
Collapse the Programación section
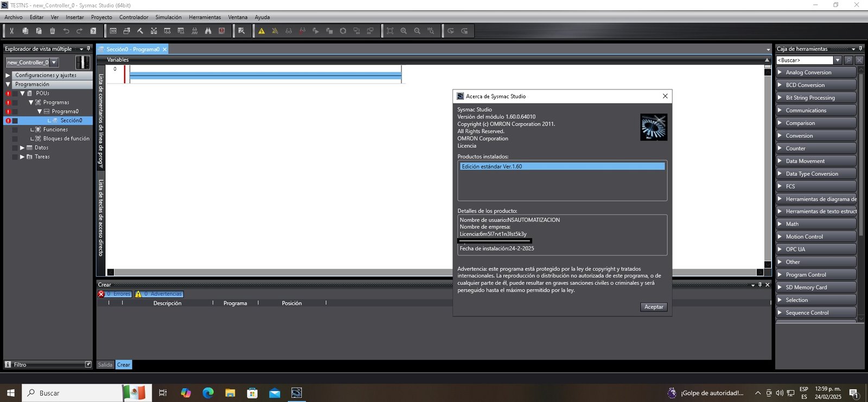pyautogui.click(x=8, y=85)
